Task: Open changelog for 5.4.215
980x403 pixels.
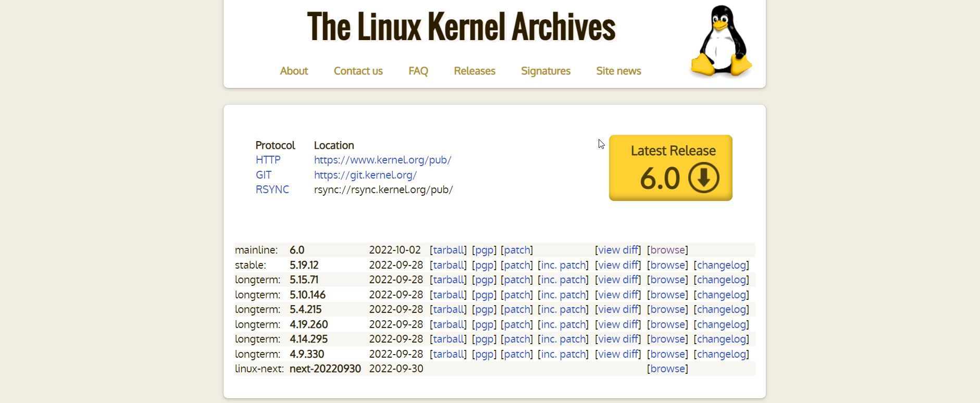Action: click(722, 309)
